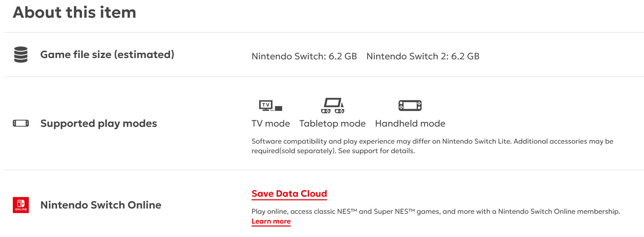Click the TV mode icon
The height and width of the screenshot is (237, 644).
[x=270, y=105]
